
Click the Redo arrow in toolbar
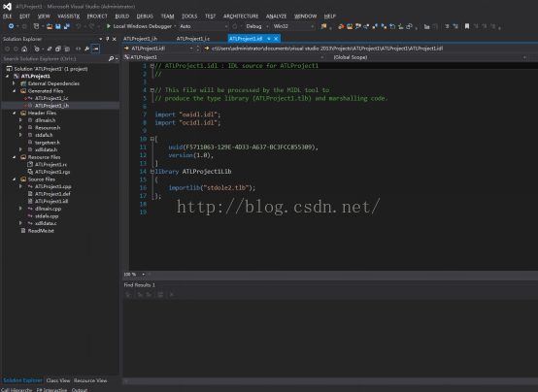(91, 26)
